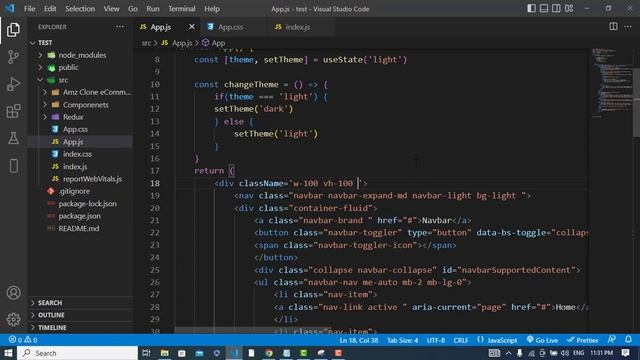This screenshot has width=640, height=360.
Task: Open the Run menu
Action: click(153, 9)
